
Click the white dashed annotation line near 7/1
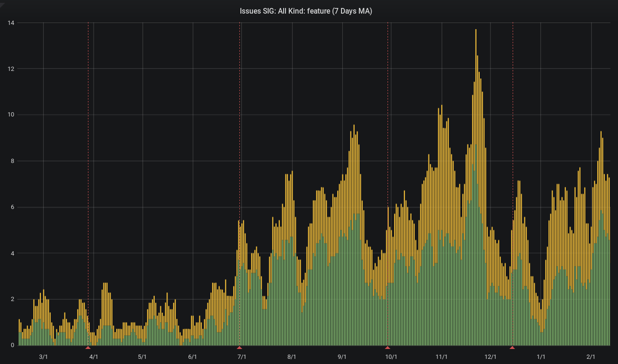coord(240,183)
